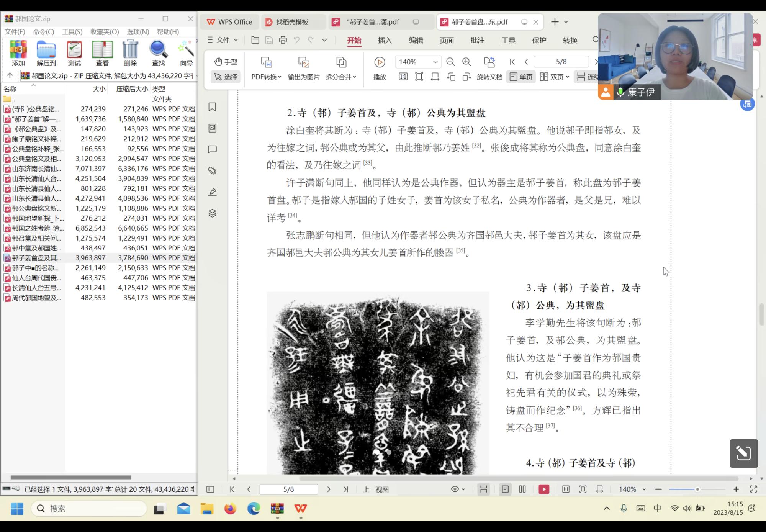Click the Export as image (输出为图片) icon
The height and width of the screenshot is (532, 766).
tap(303, 62)
